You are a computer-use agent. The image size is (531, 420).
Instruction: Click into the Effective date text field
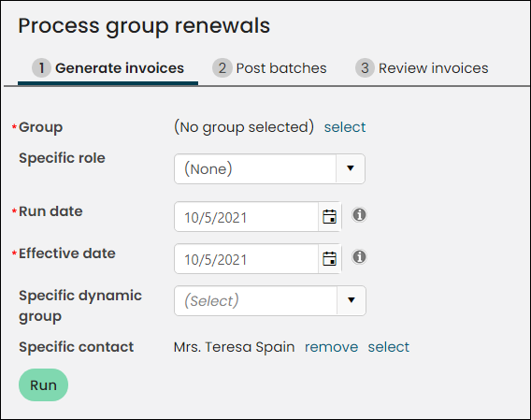246,259
